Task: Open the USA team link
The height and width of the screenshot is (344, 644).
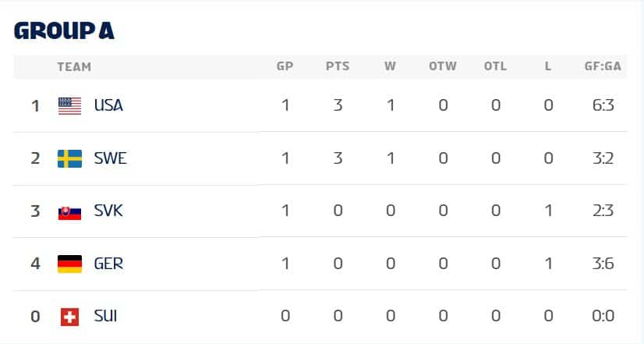Action: pyautogui.click(x=108, y=105)
